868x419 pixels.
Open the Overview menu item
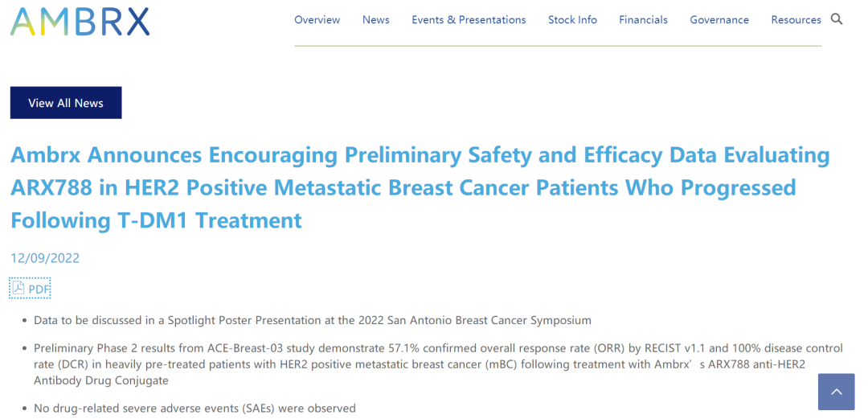tap(317, 20)
